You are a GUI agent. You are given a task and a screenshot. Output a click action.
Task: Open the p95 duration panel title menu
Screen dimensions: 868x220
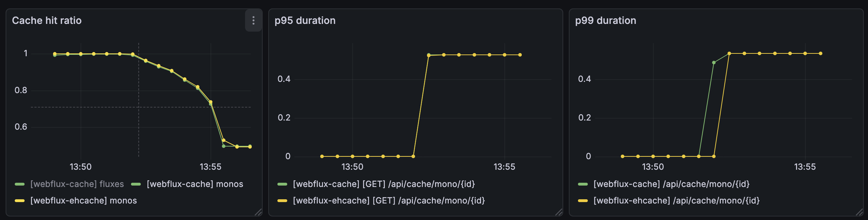(304, 20)
